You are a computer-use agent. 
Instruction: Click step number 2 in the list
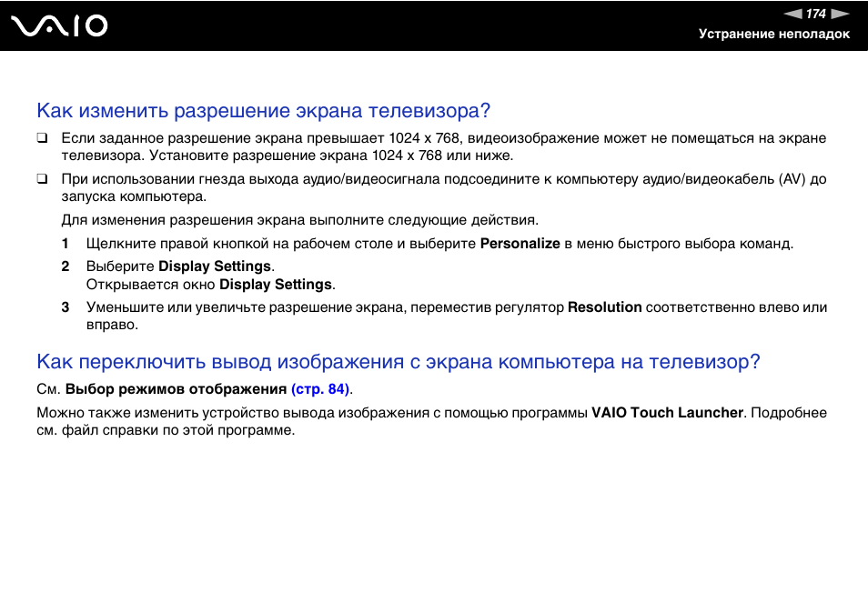66,266
